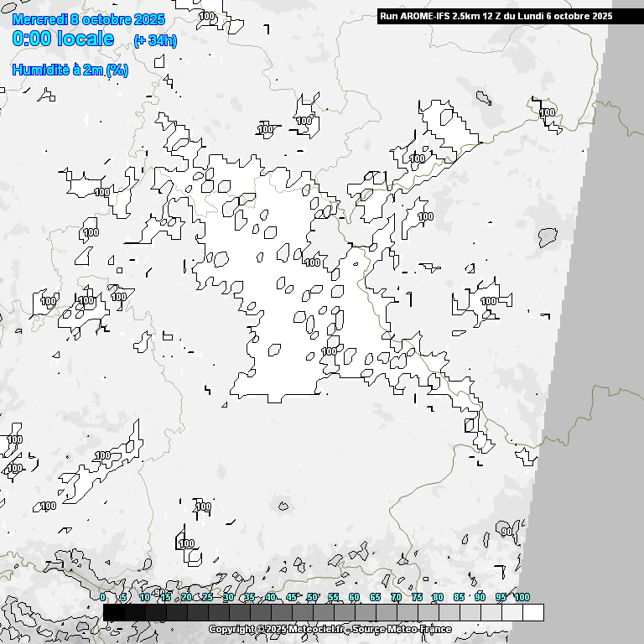
Task: Click the "90" contour label on the map
Action: click(x=506, y=532)
